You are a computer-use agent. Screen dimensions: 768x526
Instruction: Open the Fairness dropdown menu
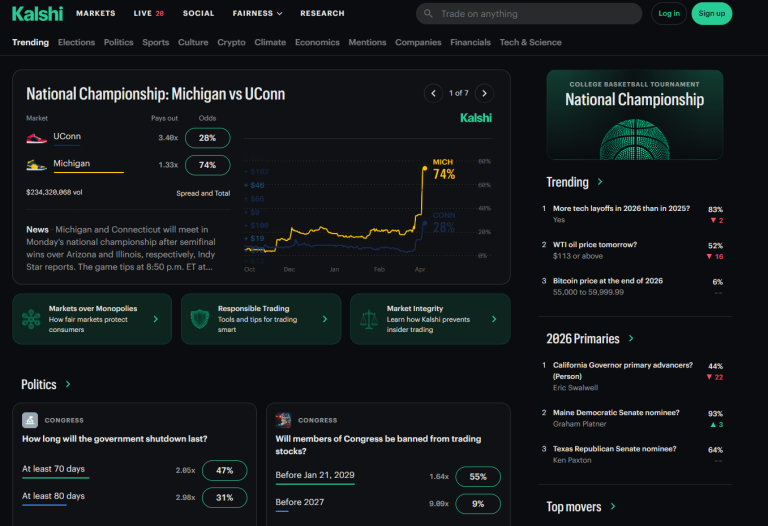pos(257,14)
